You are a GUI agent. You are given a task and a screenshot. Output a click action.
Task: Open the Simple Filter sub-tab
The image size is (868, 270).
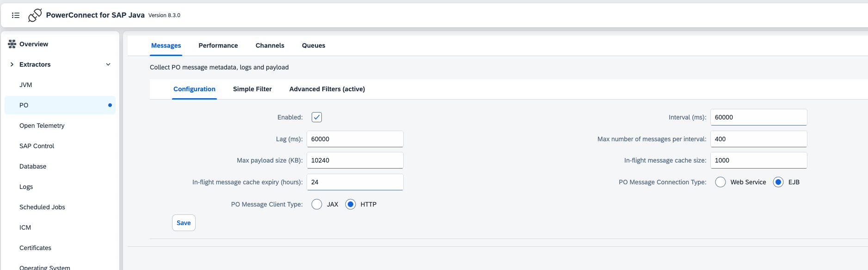point(252,89)
